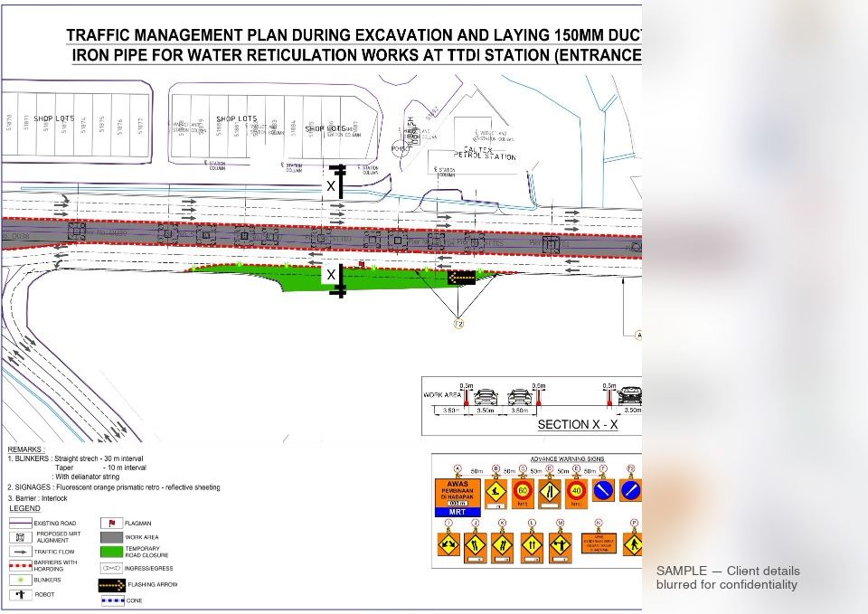Click the Ingress/Egress legend symbol
This screenshot has height=614, width=868.
coord(110,568)
